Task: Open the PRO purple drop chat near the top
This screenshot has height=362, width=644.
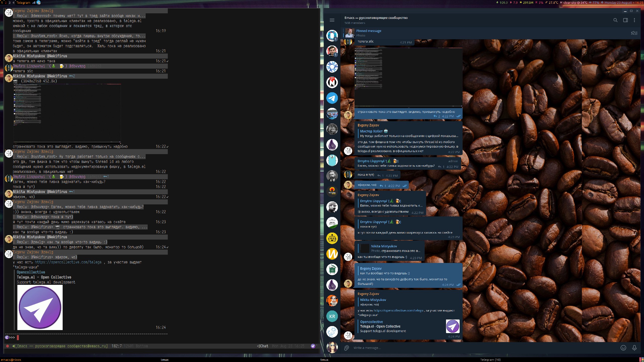Action: [332, 145]
